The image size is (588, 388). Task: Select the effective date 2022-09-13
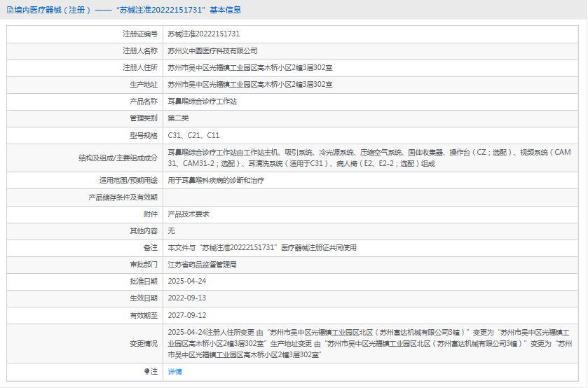pyautogui.click(x=186, y=298)
